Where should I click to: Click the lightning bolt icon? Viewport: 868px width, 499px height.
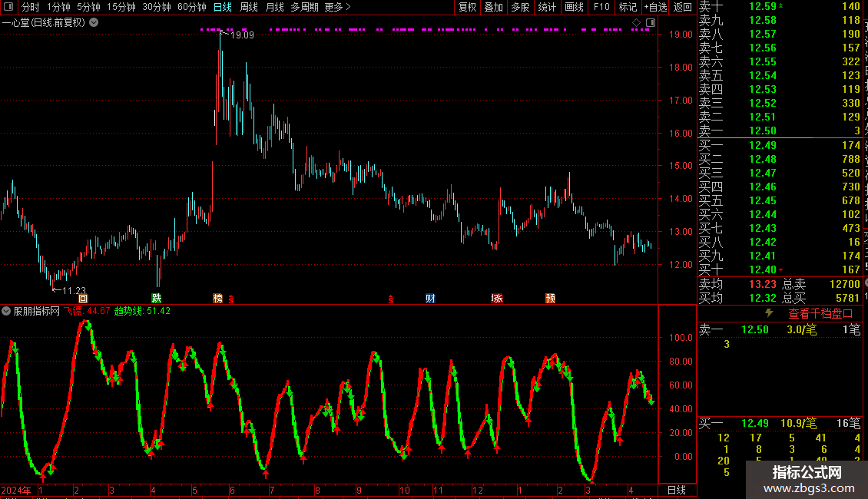click(769, 313)
